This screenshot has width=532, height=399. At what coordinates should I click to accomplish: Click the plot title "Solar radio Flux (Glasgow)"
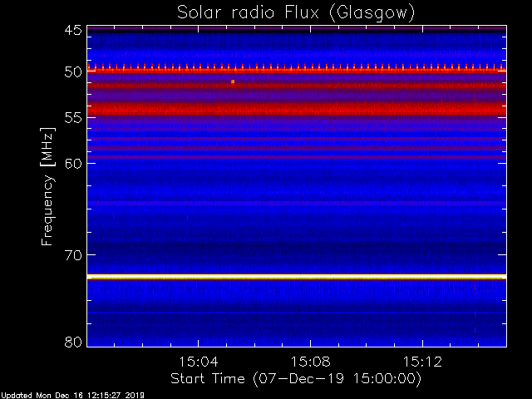[296, 13]
